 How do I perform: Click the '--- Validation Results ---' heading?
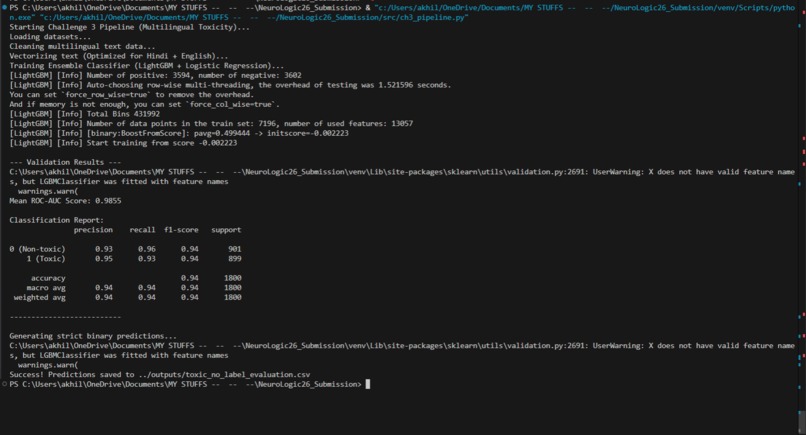pyautogui.click(x=65, y=162)
